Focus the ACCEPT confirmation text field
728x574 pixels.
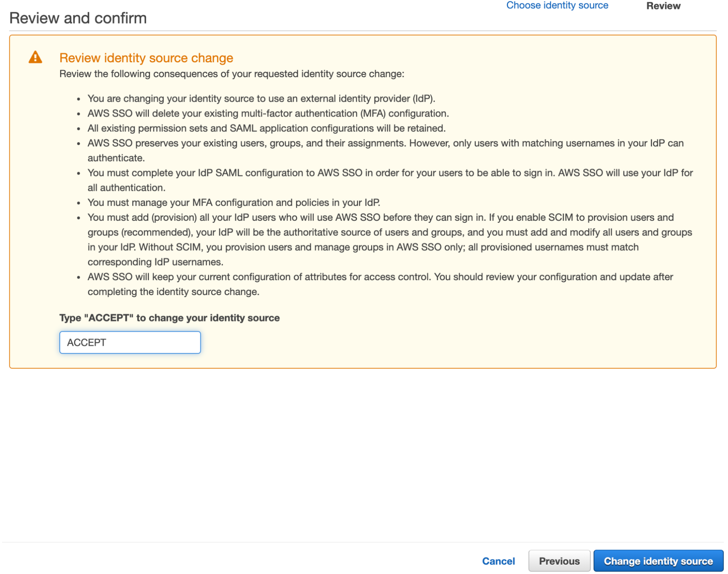tap(130, 342)
